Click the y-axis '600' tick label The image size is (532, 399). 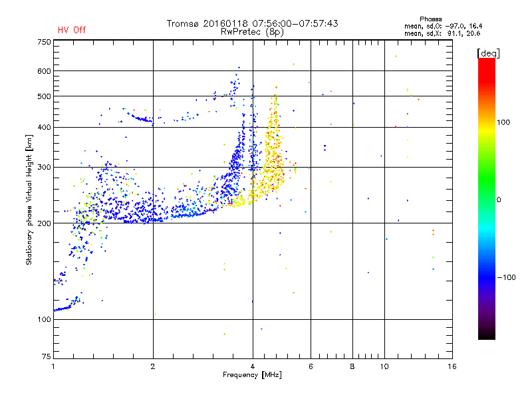[45, 71]
